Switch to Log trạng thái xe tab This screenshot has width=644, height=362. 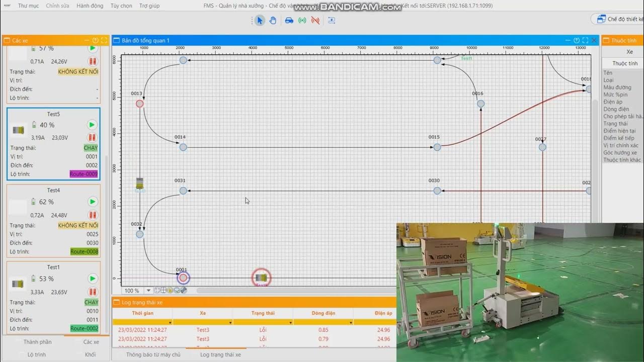(220, 354)
